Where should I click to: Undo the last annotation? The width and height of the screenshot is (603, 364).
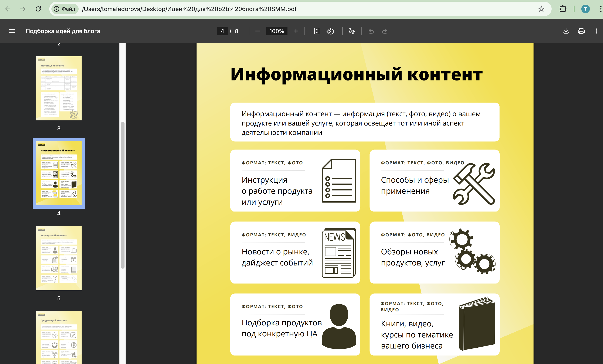pos(371,31)
